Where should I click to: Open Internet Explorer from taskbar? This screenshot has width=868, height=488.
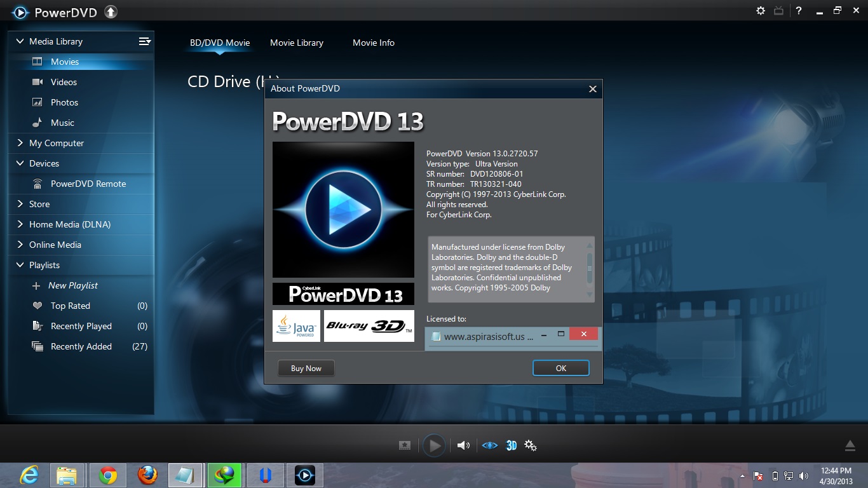click(x=29, y=475)
